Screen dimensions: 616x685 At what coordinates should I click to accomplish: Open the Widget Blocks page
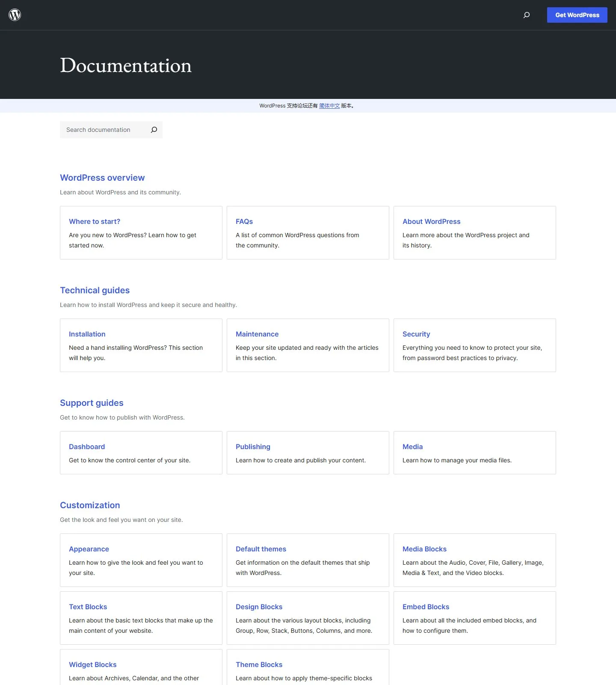[x=92, y=664]
